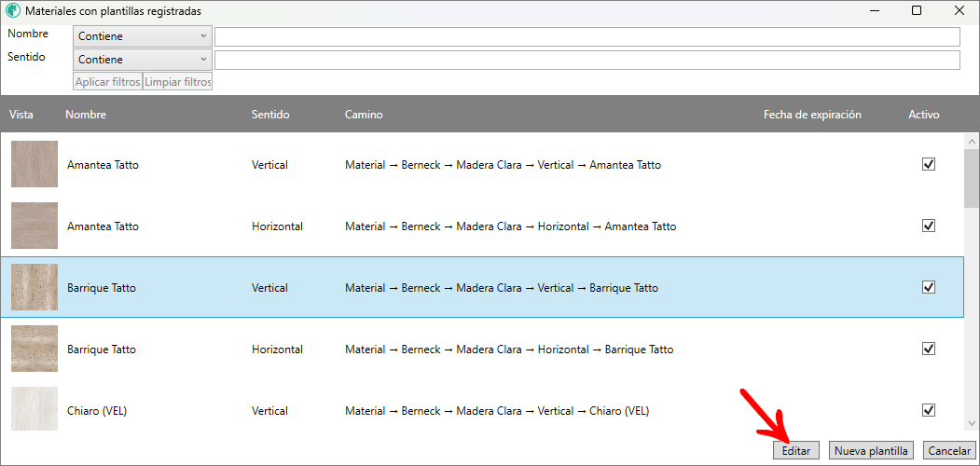Uncheck Activo for vertical Amantea Tatto
The height and width of the screenshot is (466, 980).
[x=928, y=164]
